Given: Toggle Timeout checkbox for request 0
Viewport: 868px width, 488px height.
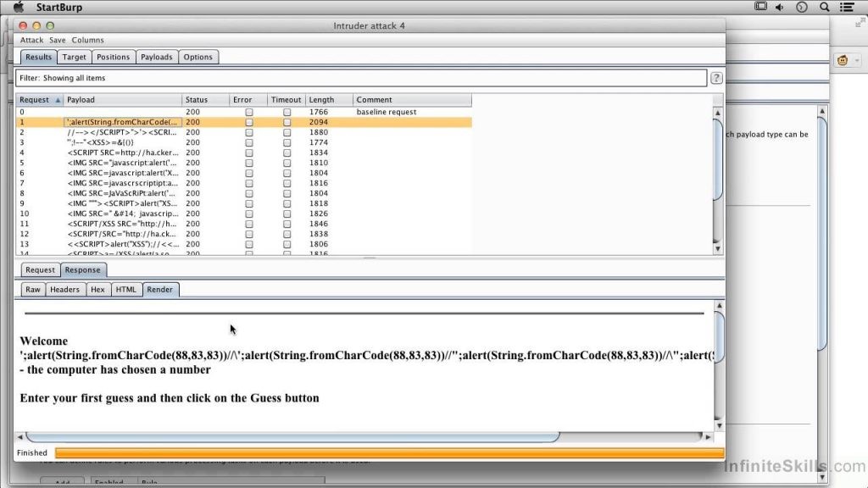Looking at the screenshot, I should [287, 113].
